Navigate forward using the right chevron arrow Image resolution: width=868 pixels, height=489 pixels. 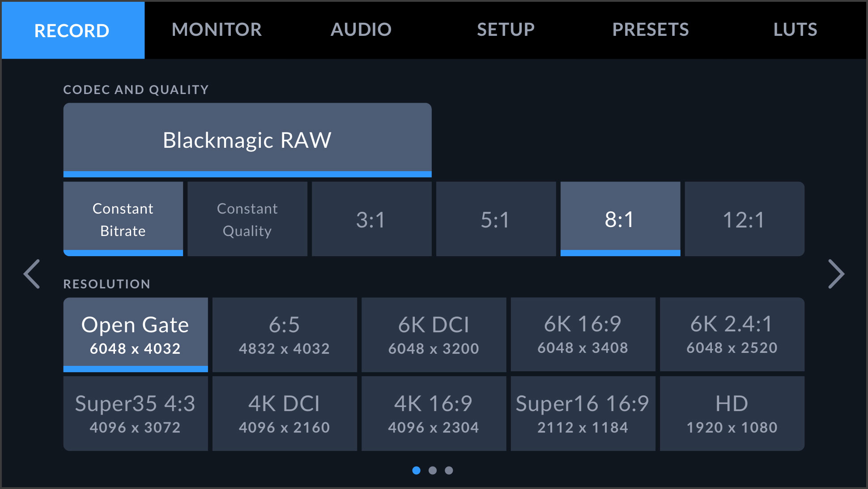click(x=836, y=275)
